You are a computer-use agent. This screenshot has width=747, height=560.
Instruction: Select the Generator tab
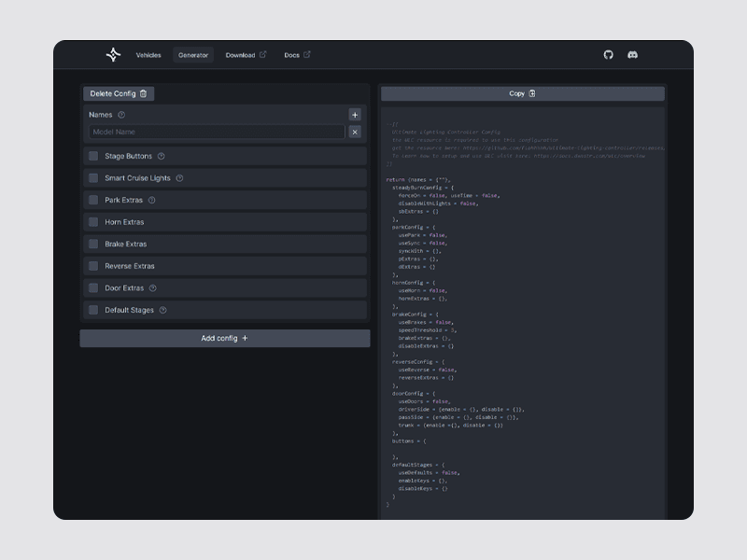point(193,55)
